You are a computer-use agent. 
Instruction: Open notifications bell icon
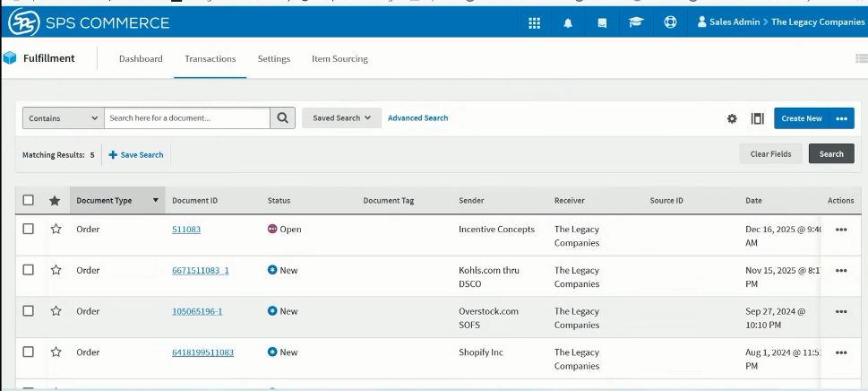coord(568,22)
